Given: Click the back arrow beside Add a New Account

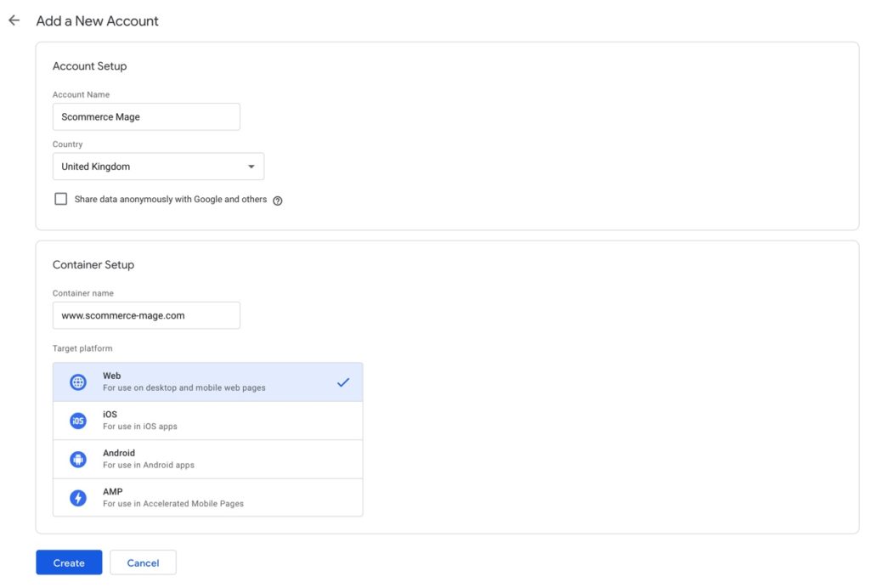Looking at the screenshot, I should [x=14, y=20].
